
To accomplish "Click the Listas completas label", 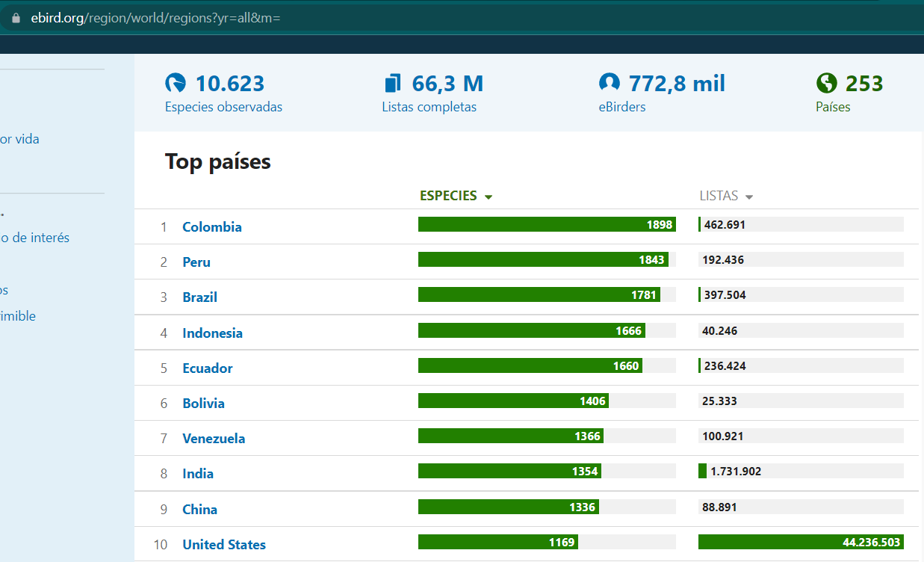I will pyautogui.click(x=429, y=107).
